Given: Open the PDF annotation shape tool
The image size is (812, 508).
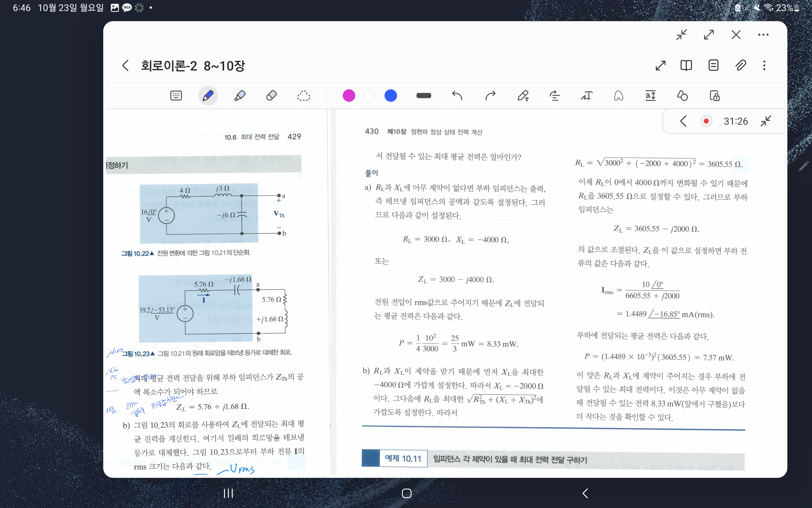Looking at the screenshot, I should coord(619,96).
